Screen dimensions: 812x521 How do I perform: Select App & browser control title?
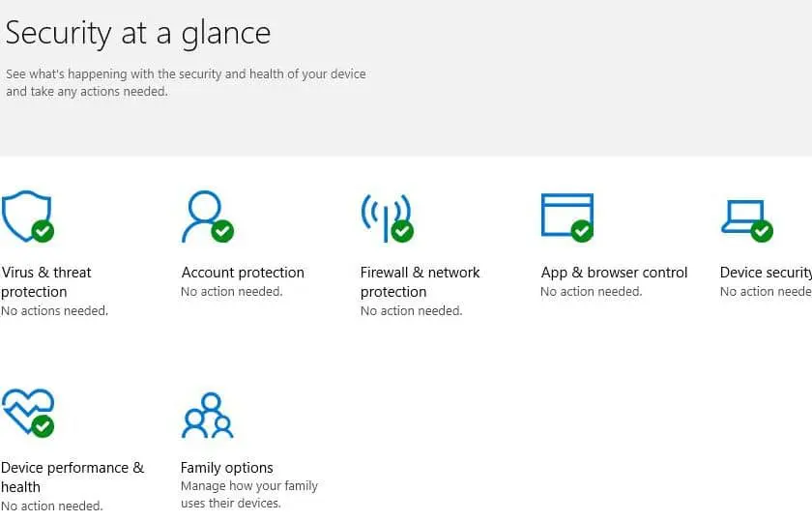614,273
